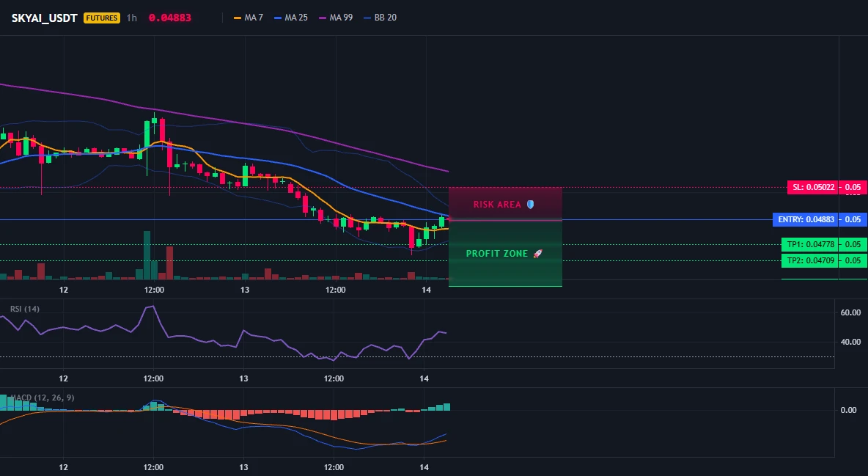Toggle the MA 99 legend entry
868x476 pixels.
point(336,18)
